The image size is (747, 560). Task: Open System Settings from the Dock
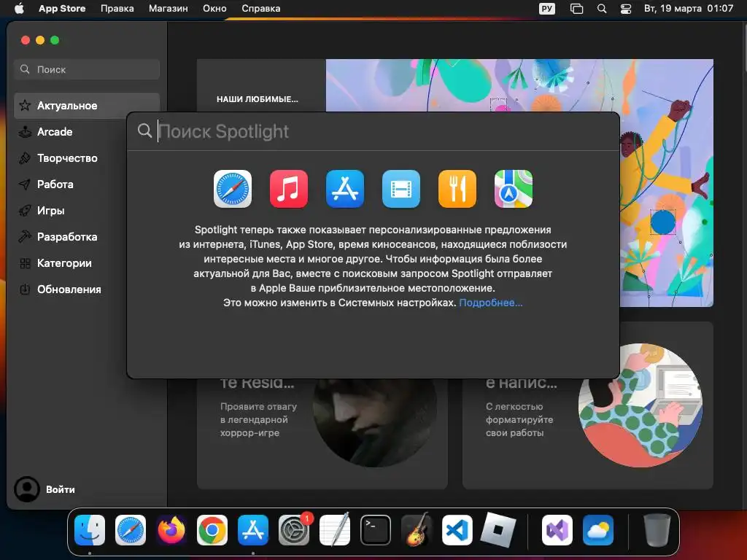coord(294,530)
